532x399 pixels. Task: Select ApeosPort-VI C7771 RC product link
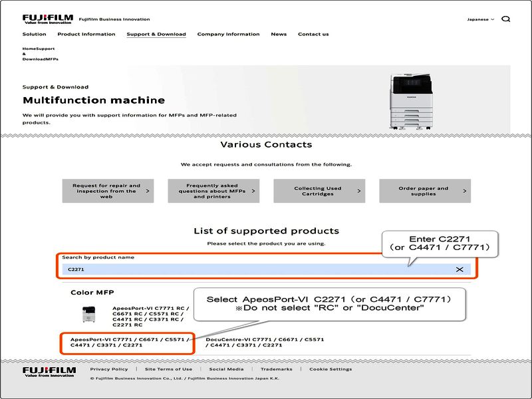click(151, 317)
